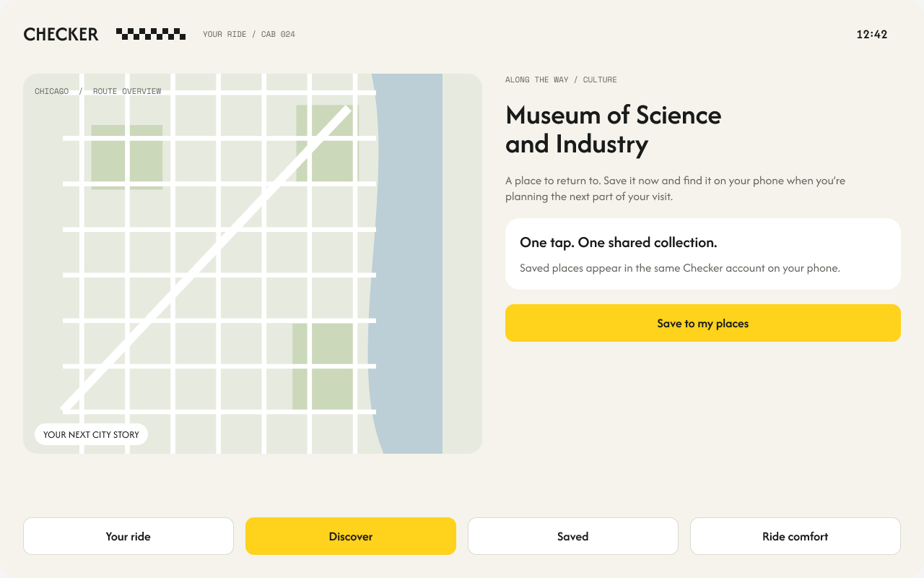Open the Your ride tab
The image size is (924, 578).
[x=128, y=536]
